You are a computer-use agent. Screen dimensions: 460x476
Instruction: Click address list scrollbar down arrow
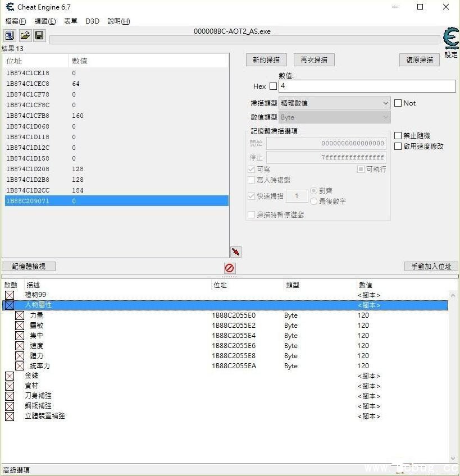tap(453, 459)
